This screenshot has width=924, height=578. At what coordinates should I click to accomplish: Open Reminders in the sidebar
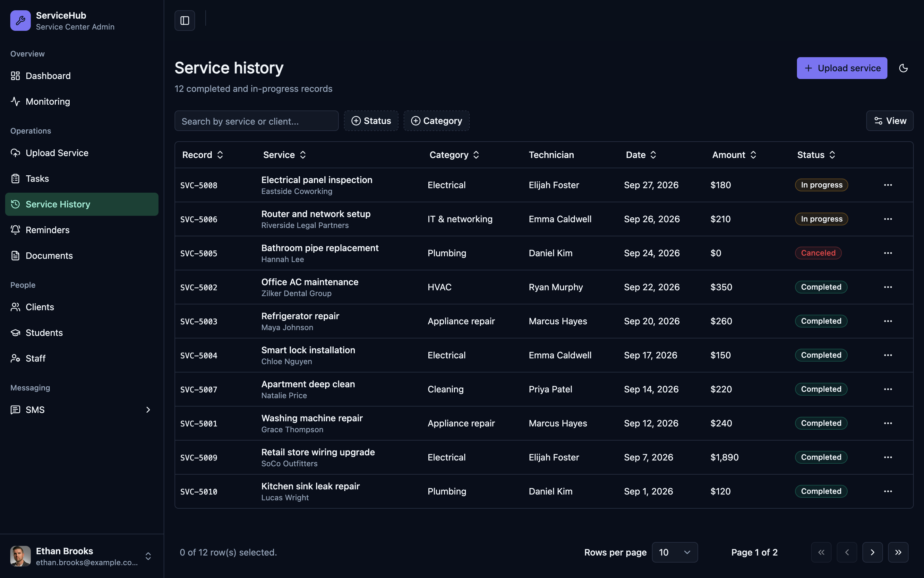pos(82,230)
